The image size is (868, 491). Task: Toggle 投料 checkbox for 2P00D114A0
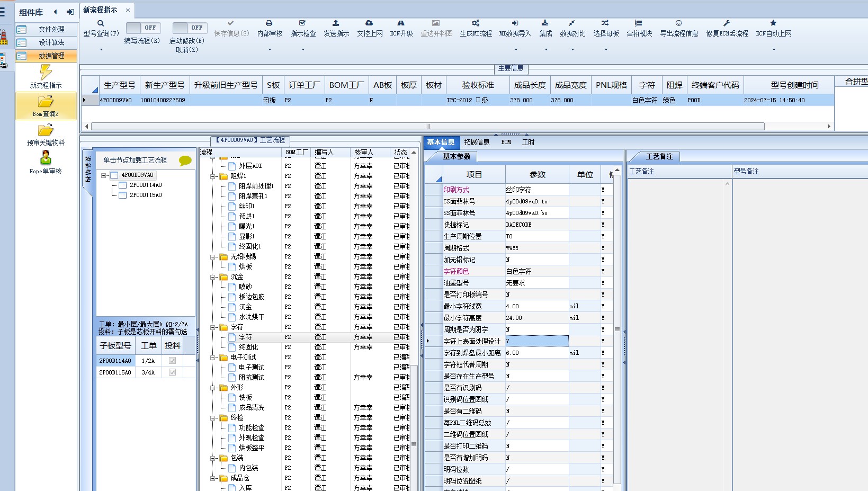(x=172, y=361)
